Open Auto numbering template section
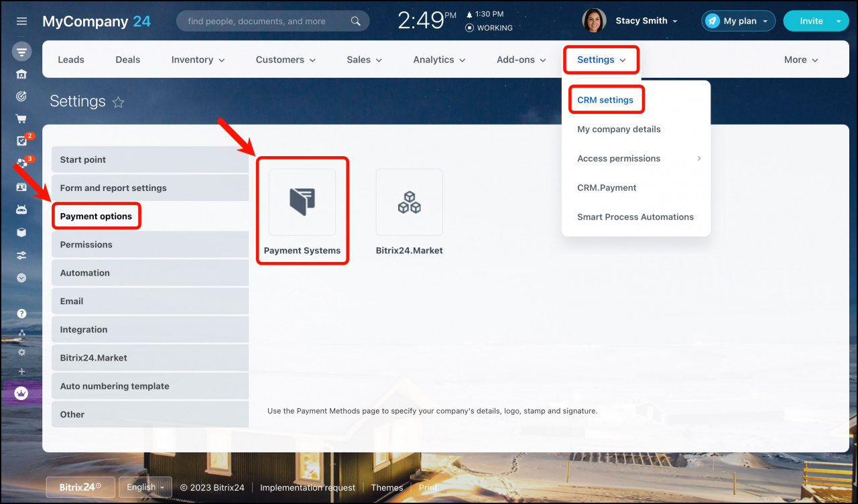The height and width of the screenshot is (504, 858). pos(150,386)
